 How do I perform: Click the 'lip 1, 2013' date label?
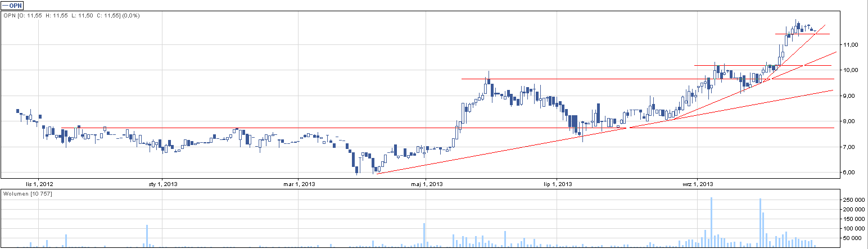click(x=557, y=184)
